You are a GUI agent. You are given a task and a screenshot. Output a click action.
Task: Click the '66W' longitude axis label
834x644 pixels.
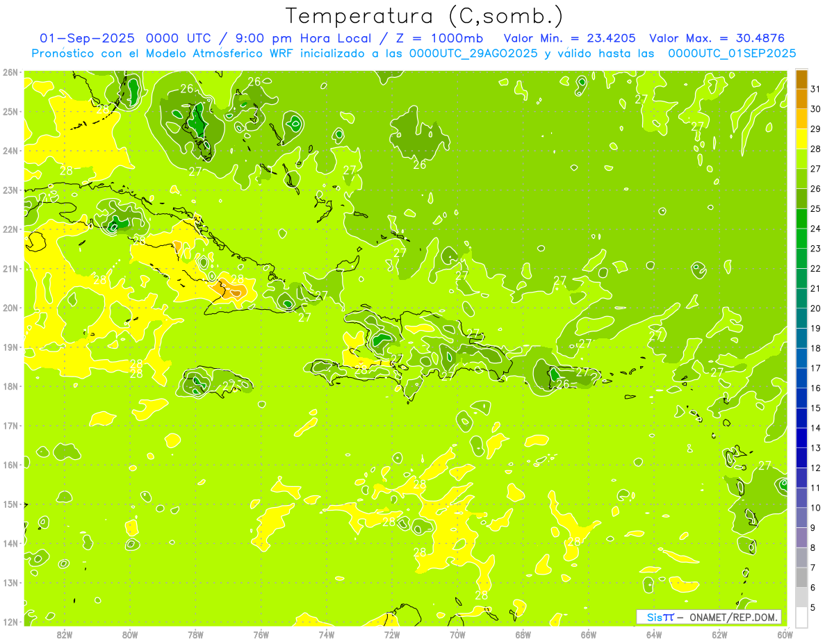[588, 634]
